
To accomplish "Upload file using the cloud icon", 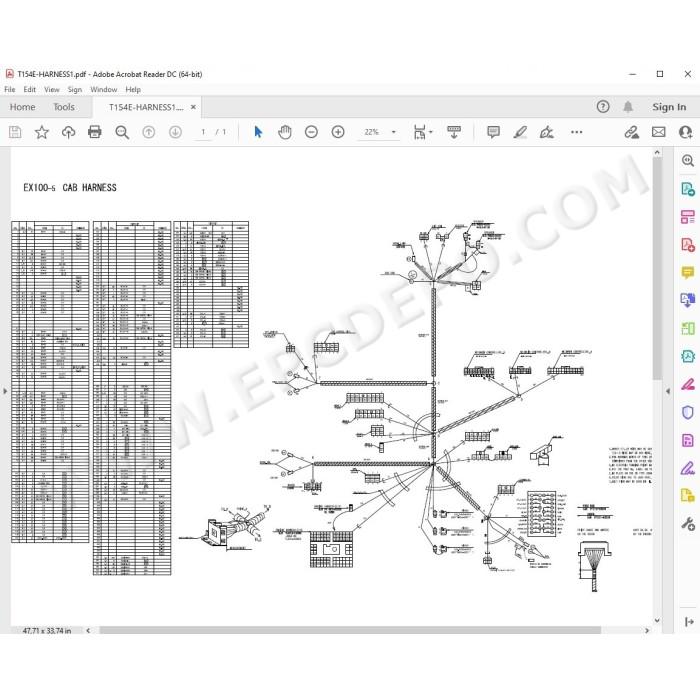I will [x=68, y=132].
